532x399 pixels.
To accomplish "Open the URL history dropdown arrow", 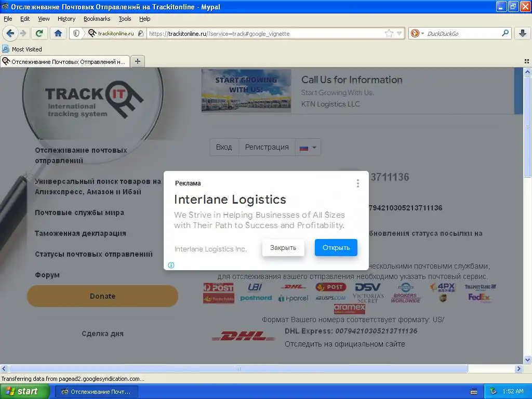I will point(400,33).
